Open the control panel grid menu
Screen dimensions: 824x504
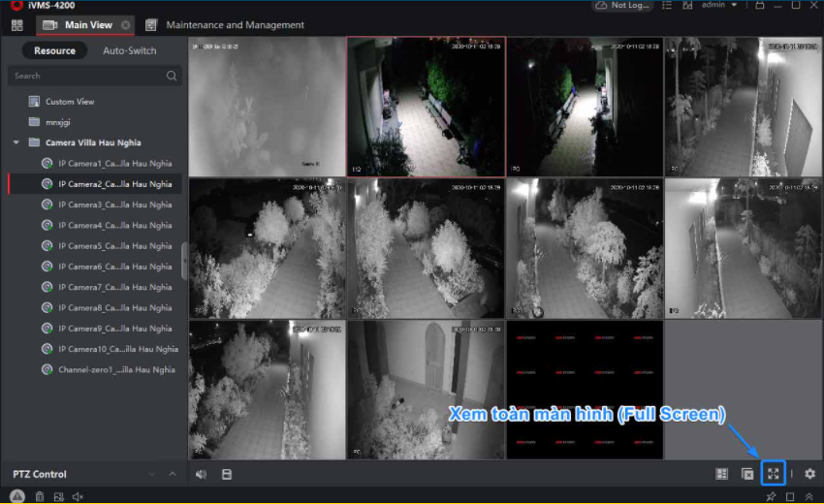pyautogui.click(x=16, y=24)
